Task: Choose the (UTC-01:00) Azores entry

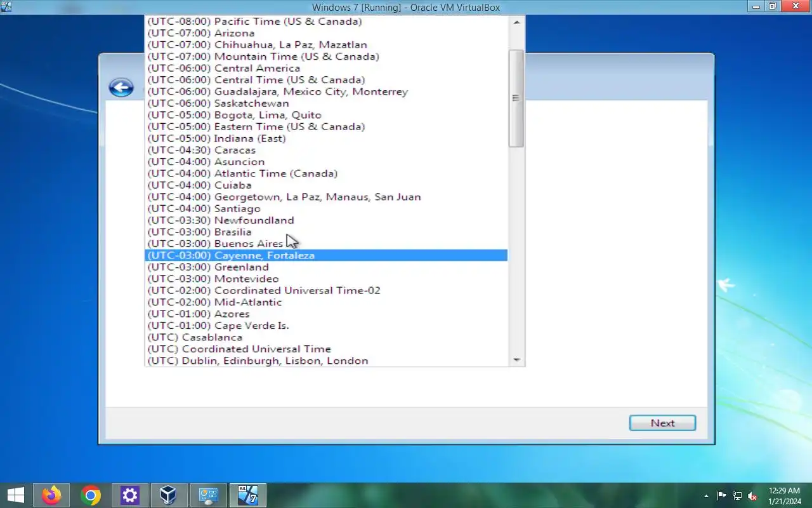Action: click(326, 314)
